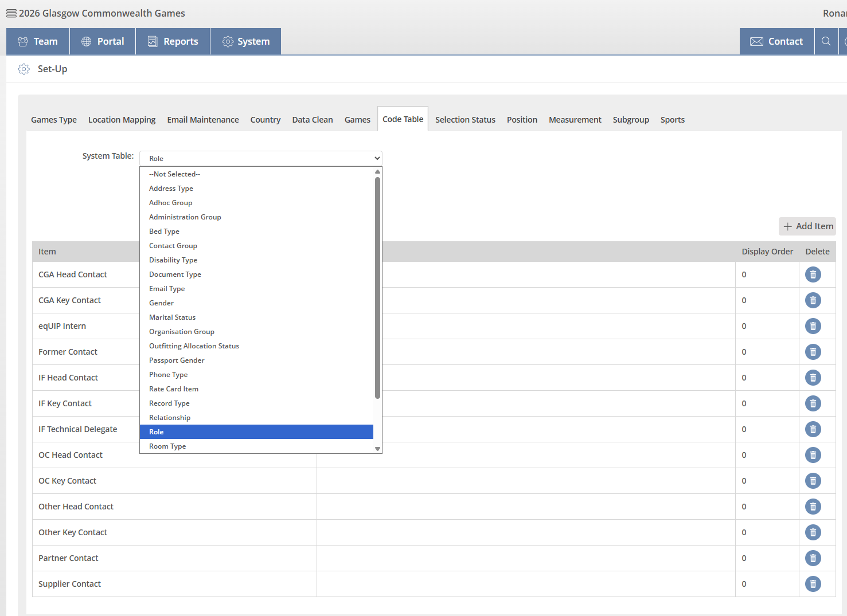Click trash icon for Partner Contact
The height and width of the screenshot is (616, 847).
[x=813, y=558]
